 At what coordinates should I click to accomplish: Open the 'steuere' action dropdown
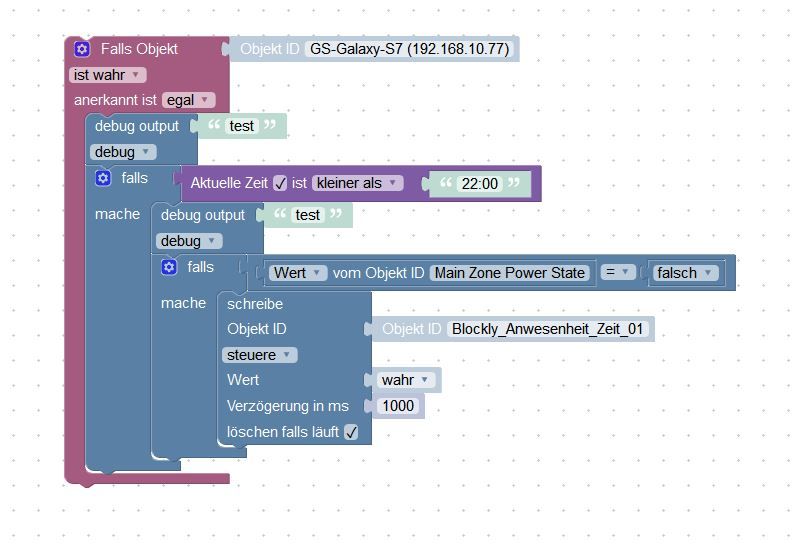pyautogui.click(x=260, y=355)
